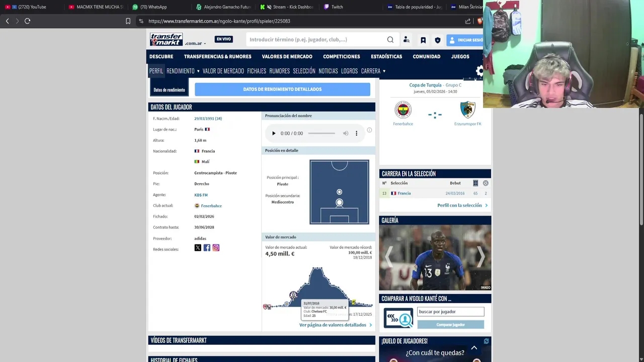Click the buscar por jugador input
This screenshot has width=644, height=362.
[x=450, y=312]
